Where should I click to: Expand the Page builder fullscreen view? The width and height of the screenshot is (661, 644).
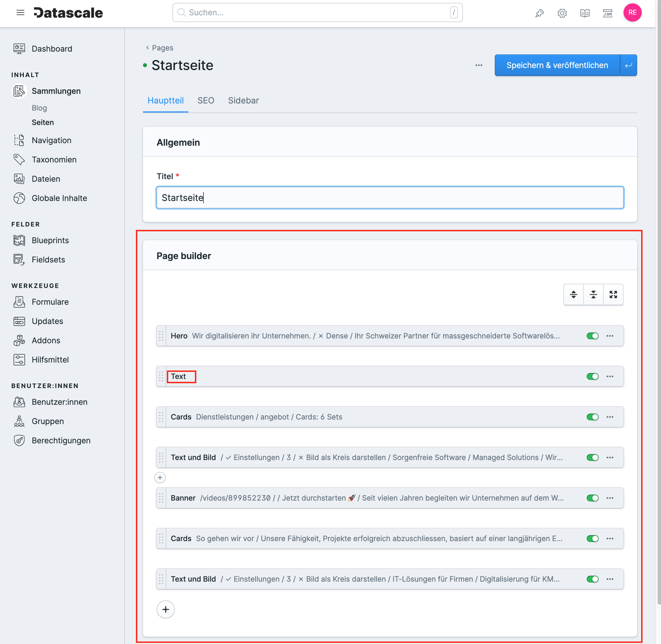pyautogui.click(x=612, y=294)
